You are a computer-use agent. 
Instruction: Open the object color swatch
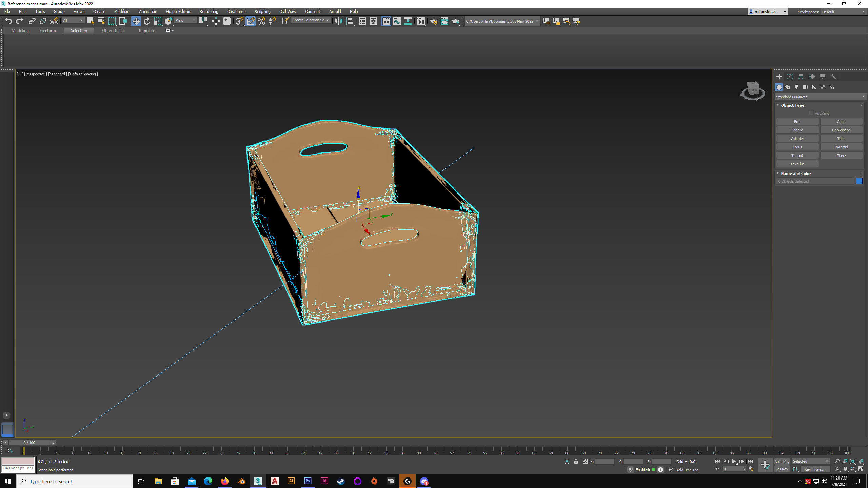(x=859, y=181)
